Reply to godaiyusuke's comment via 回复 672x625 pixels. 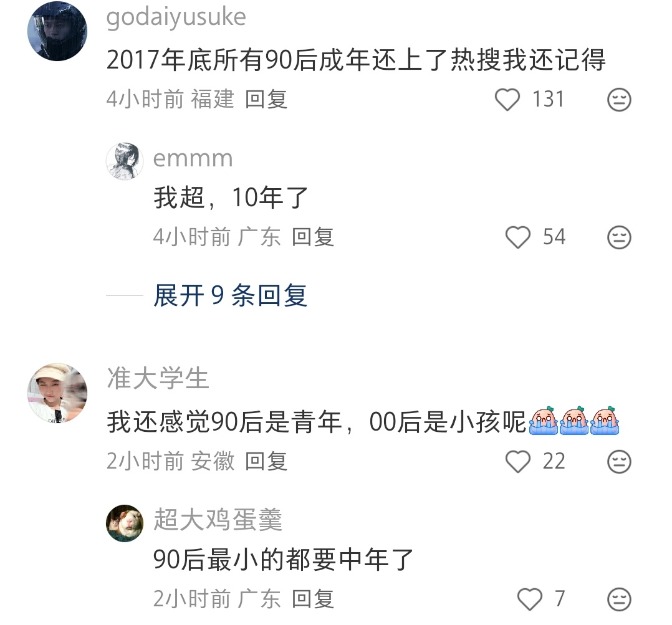266,99
